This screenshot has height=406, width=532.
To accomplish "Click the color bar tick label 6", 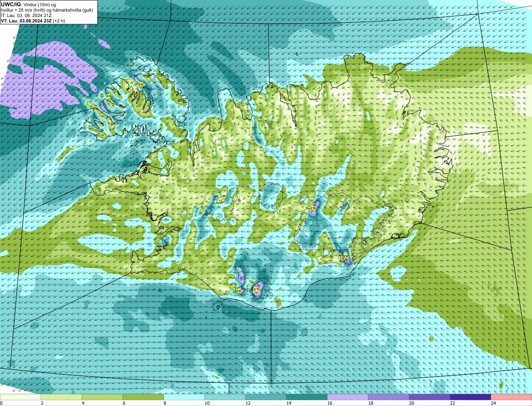I will click(124, 403).
